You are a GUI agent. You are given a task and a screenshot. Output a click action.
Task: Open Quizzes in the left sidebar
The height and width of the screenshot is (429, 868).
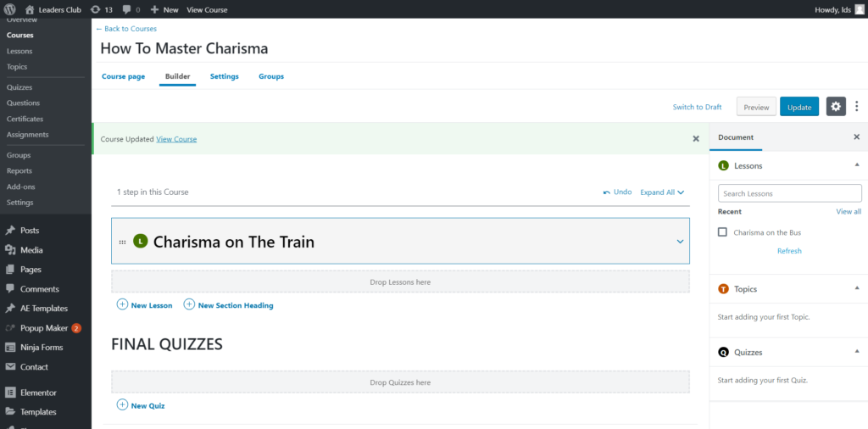[19, 87]
